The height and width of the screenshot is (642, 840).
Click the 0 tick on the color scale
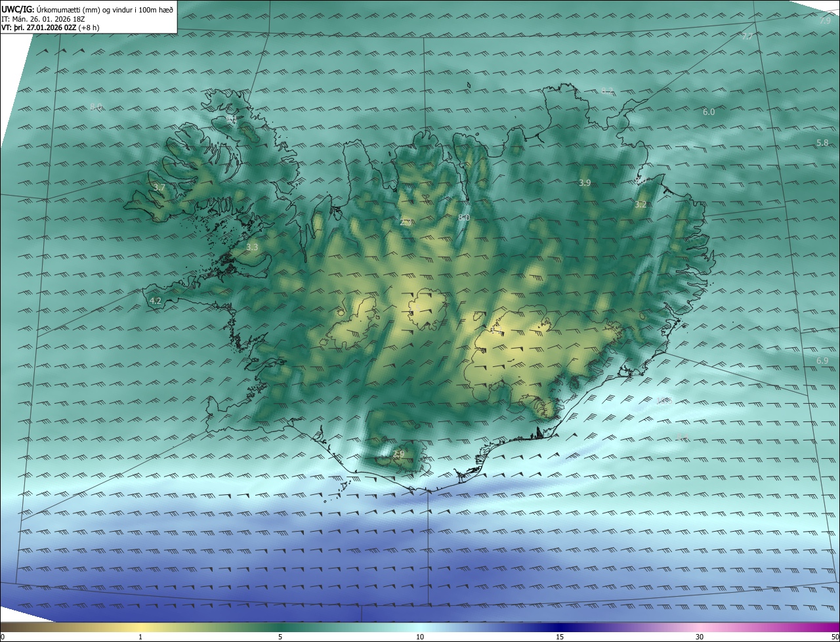tap(3, 637)
